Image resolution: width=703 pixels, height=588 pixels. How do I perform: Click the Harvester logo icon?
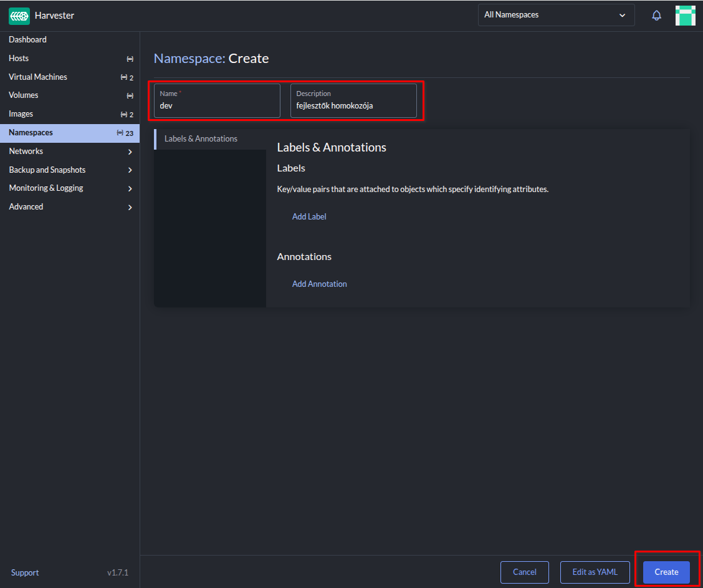19,16
